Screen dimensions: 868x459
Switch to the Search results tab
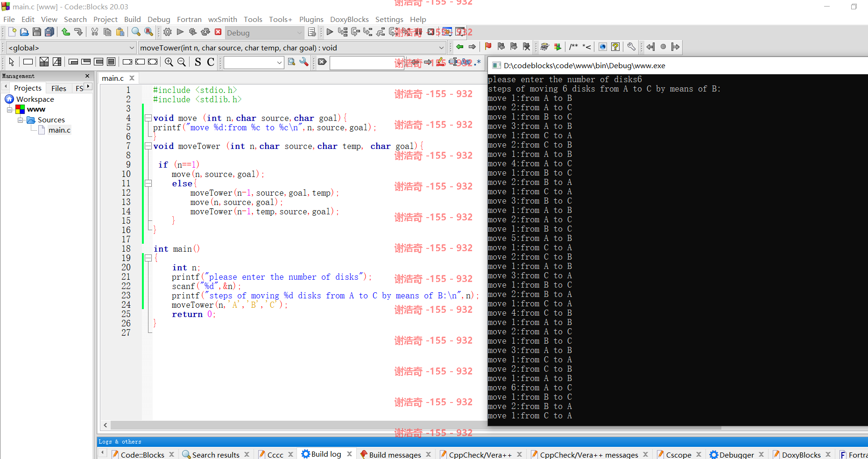(x=216, y=454)
